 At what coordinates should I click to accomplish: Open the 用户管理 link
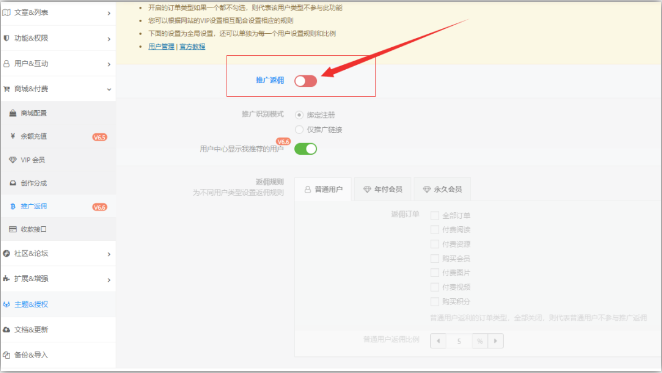point(161,46)
